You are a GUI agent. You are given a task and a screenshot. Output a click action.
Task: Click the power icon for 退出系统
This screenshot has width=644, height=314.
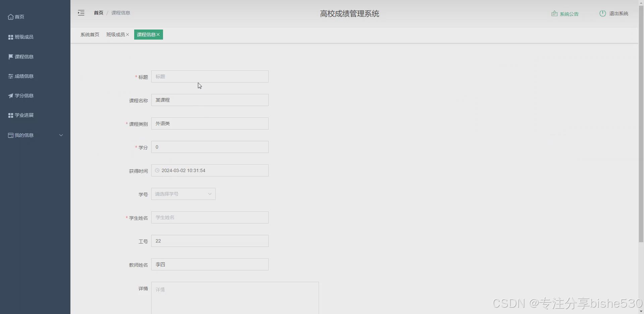tap(603, 13)
